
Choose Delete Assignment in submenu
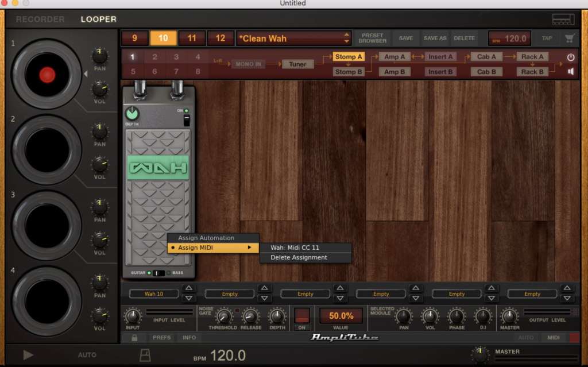pyautogui.click(x=299, y=257)
